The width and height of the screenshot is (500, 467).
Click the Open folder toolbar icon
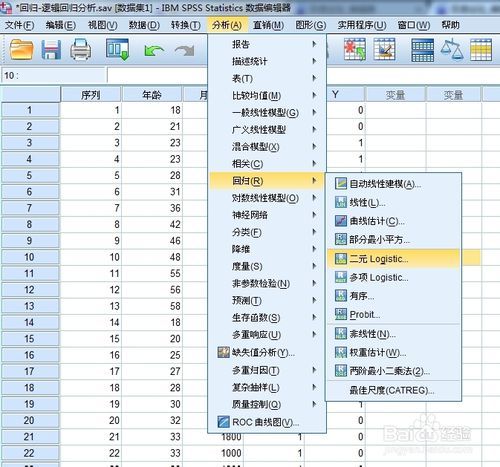(22, 50)
